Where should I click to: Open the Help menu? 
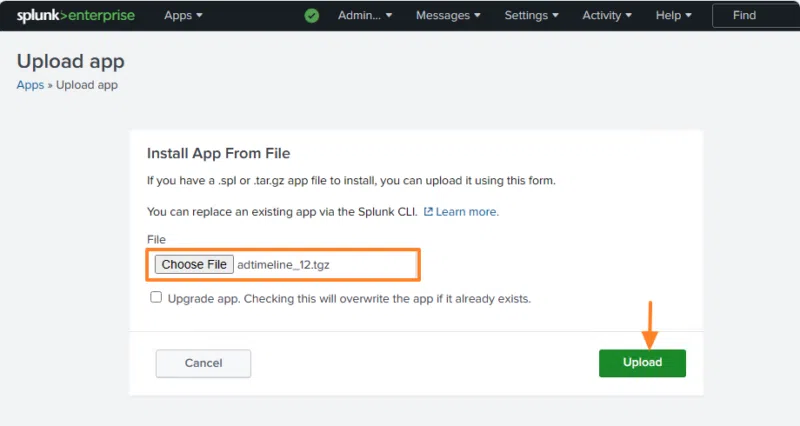[x=674, y=16]
